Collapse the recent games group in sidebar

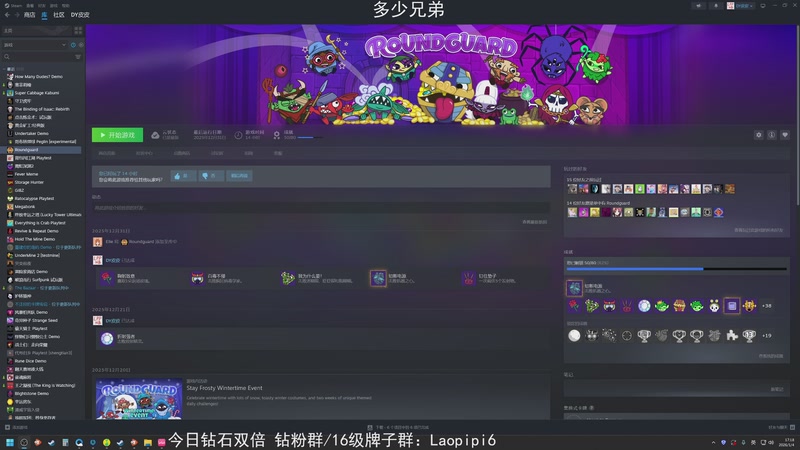[5, 69]
